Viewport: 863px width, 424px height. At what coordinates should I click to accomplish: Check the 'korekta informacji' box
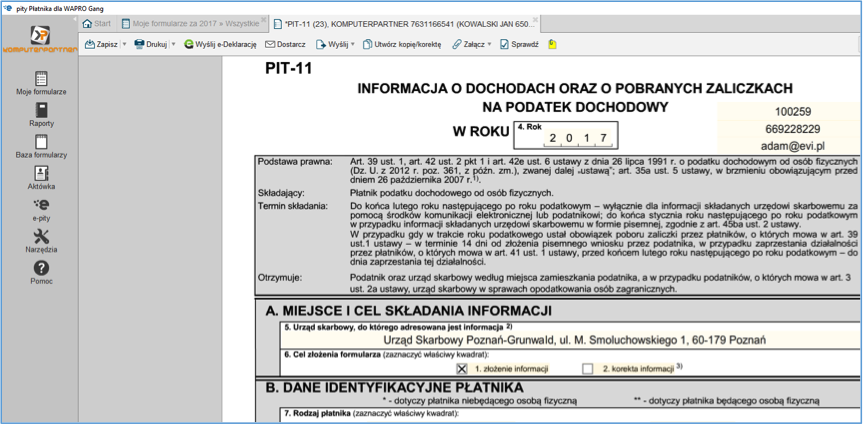click(x=588, y=368)
